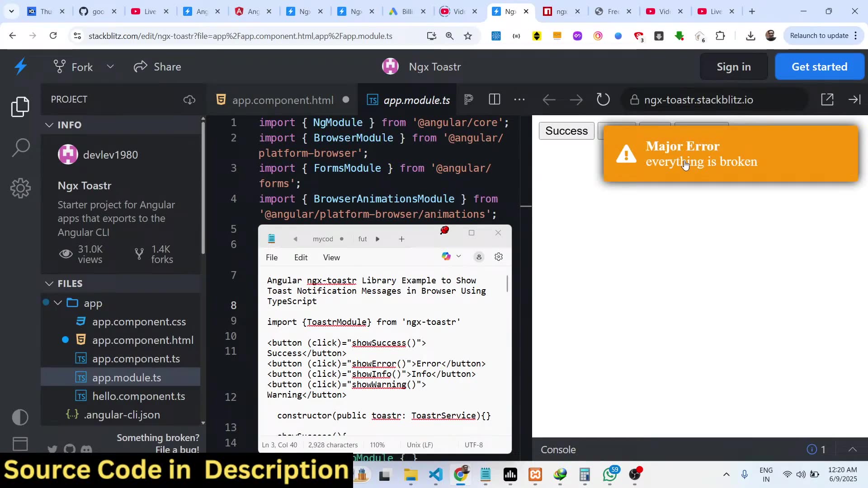Expand the Console panel chevron
The height and width of the screenshot is (488, 868).
click(x=853, y=450)
